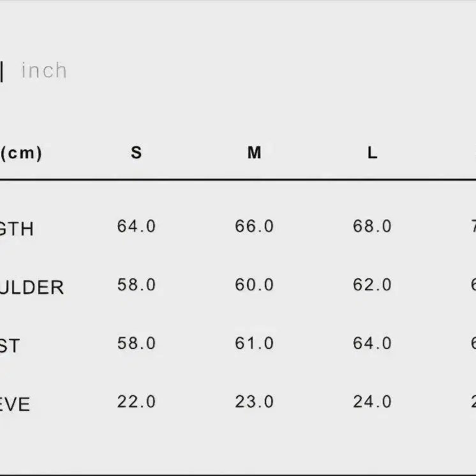Click the SHOULDER row label
Screen dimensions: 476x476
pos(31,287)
